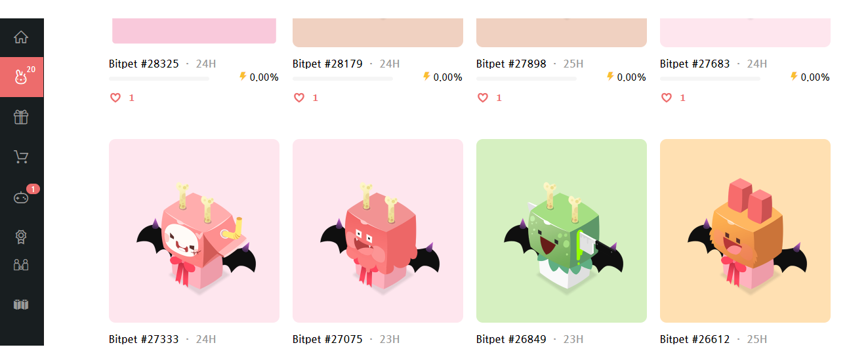Screen dimensions: 868x364
Task: Click lightning energy icon for Bitpet #27683
Action: click(794, 76)
